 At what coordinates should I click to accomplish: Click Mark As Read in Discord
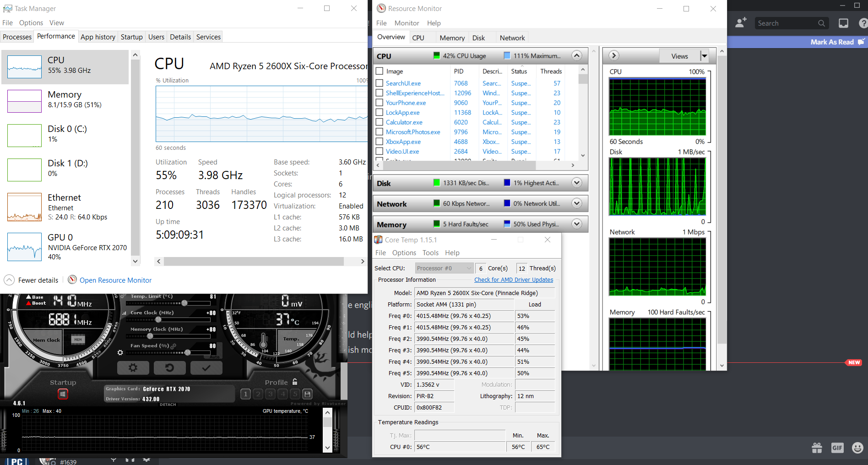pyautogui.click(x=832, y=42)
